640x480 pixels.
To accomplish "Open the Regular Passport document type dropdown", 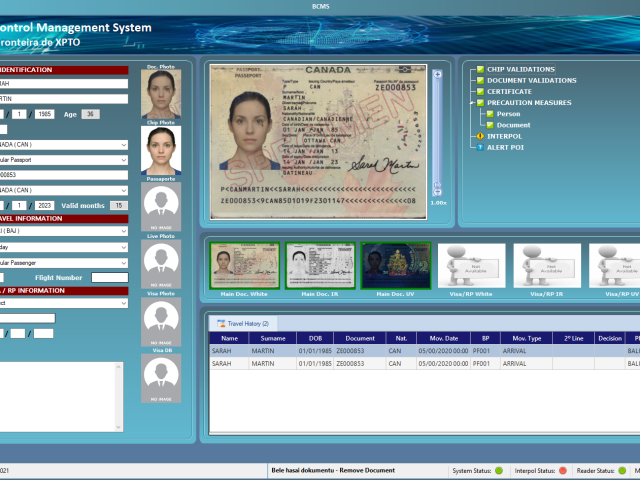I will click(x=124, y=160).
